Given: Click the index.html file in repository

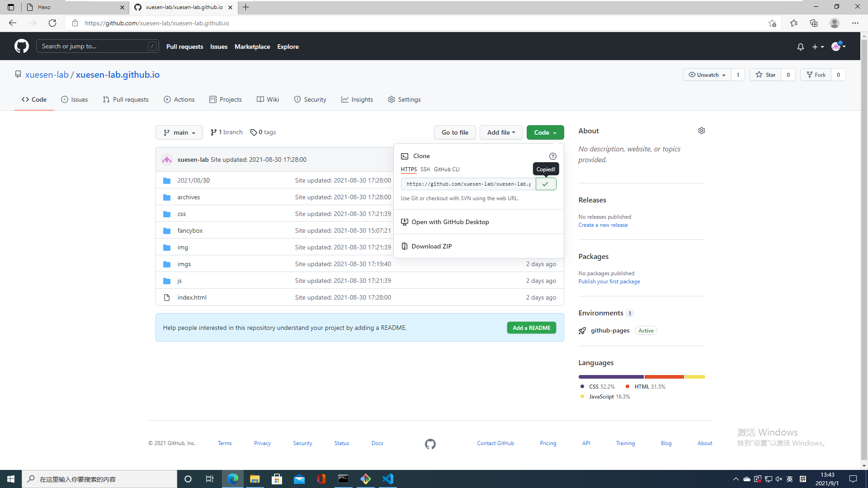Looking at the screenshot, I should 192,297.
